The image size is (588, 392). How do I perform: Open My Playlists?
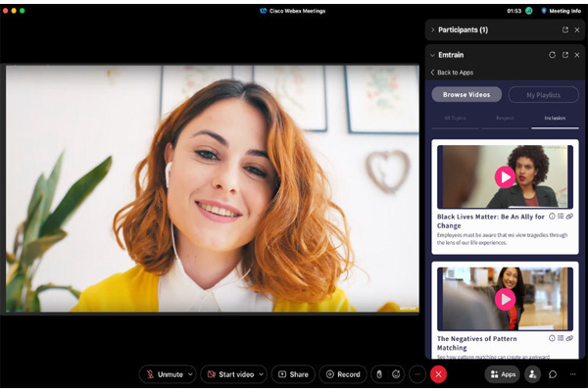pos(543,95)
